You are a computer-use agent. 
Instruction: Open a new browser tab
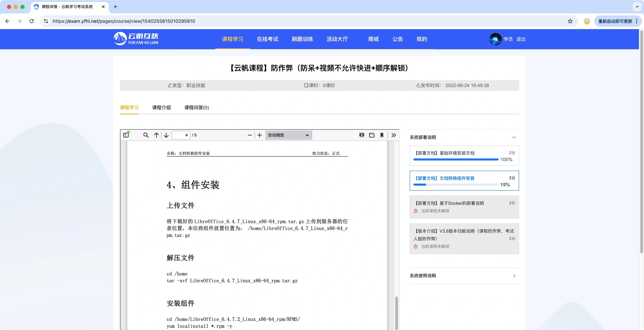(x=115, y=7)
